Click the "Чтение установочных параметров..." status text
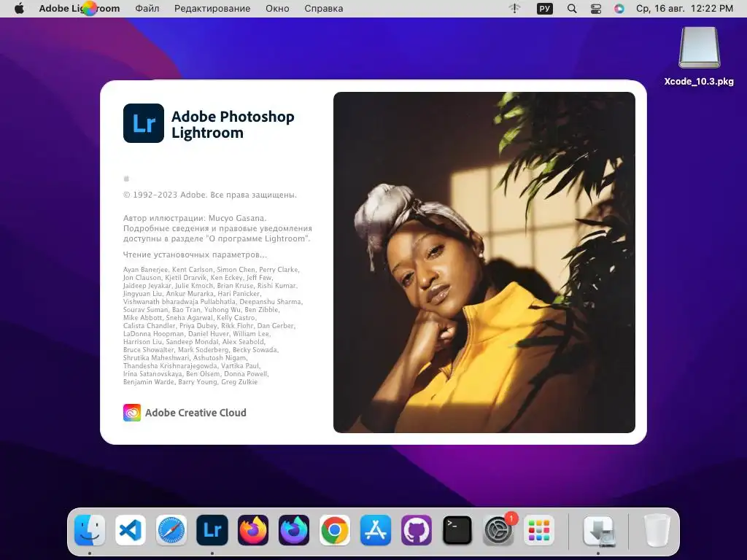Screen dimensions: 747x560 pyautogui.click(x=195, y=254)
